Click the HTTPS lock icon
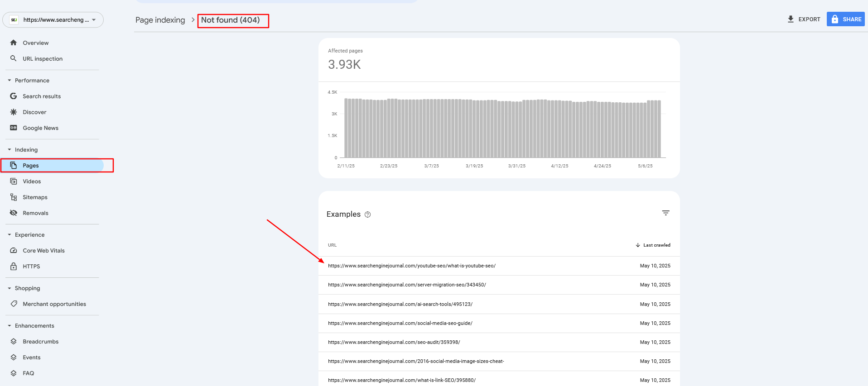The image size is (868, 386). point(14,266)
